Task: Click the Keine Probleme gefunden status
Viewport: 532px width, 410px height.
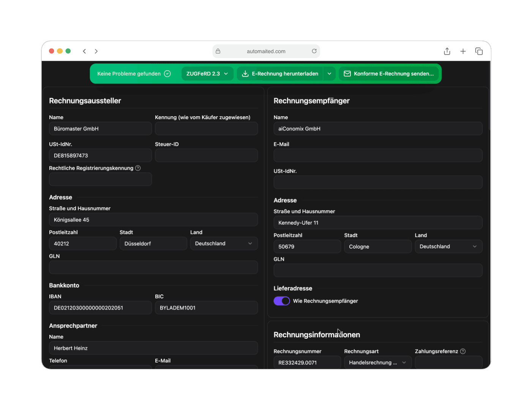Action: point(134,74)
